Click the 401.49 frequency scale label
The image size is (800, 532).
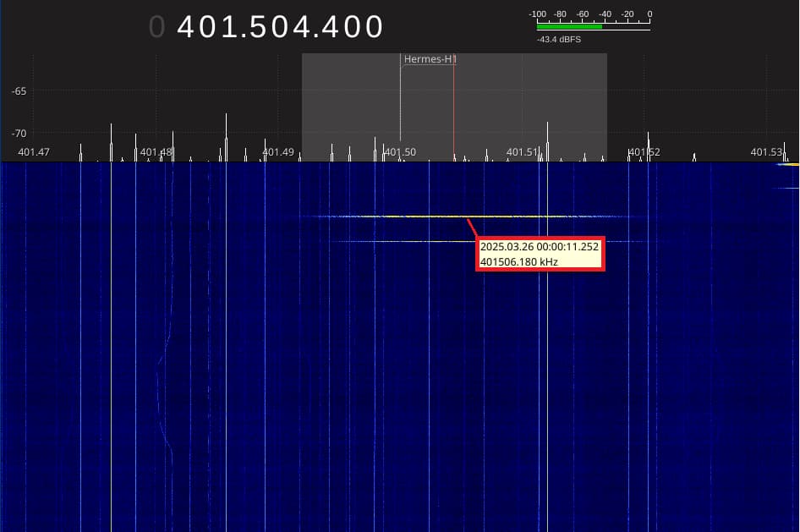[278, 152]
